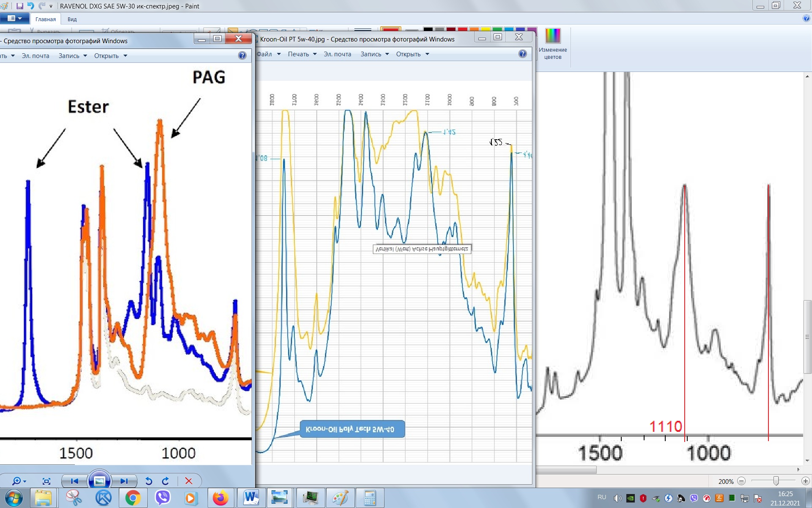Viewport: 812px width, 508px height.
Task: Click RU language indicator
Action: point(602,497)
